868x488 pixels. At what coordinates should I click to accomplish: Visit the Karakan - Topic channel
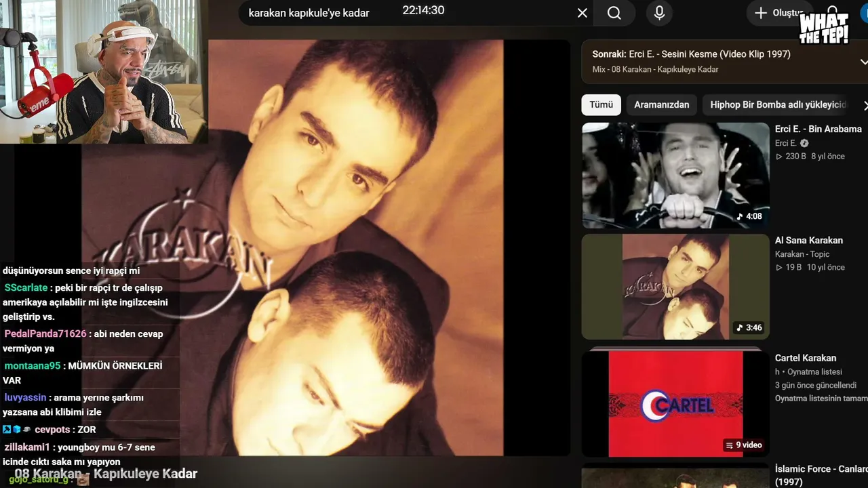click(x=802, y=254)
